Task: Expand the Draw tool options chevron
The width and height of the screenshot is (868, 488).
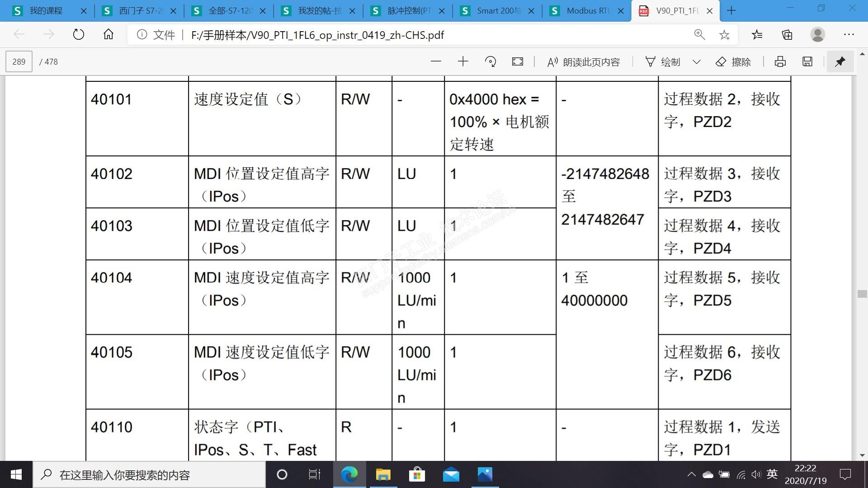Action: coord(697,61)
